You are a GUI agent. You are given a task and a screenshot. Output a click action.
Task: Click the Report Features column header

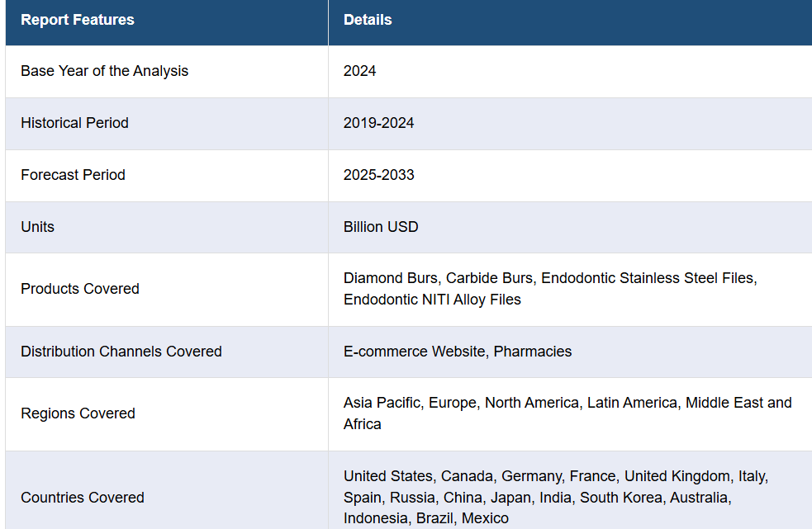[77, 20]
